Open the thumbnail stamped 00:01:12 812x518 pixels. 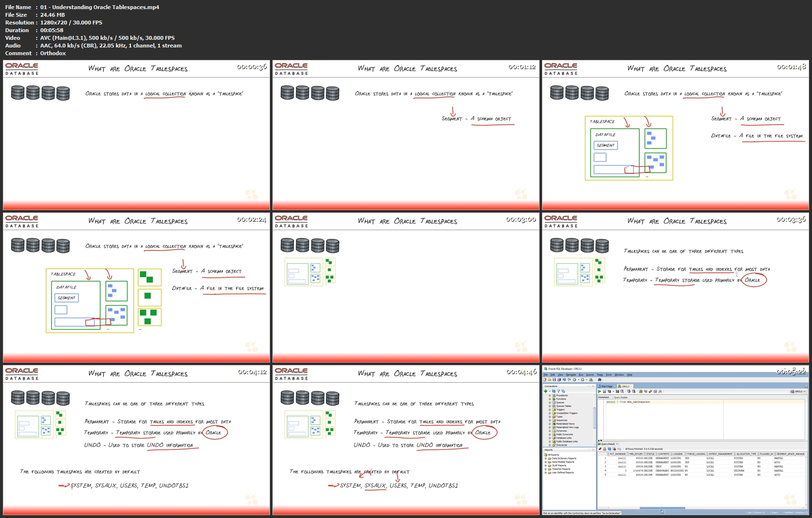406,135
